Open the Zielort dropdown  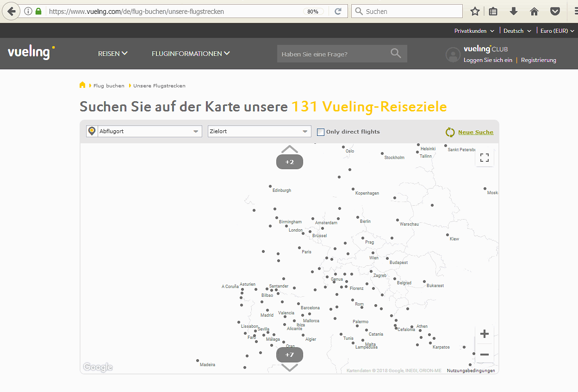[259, 131]
